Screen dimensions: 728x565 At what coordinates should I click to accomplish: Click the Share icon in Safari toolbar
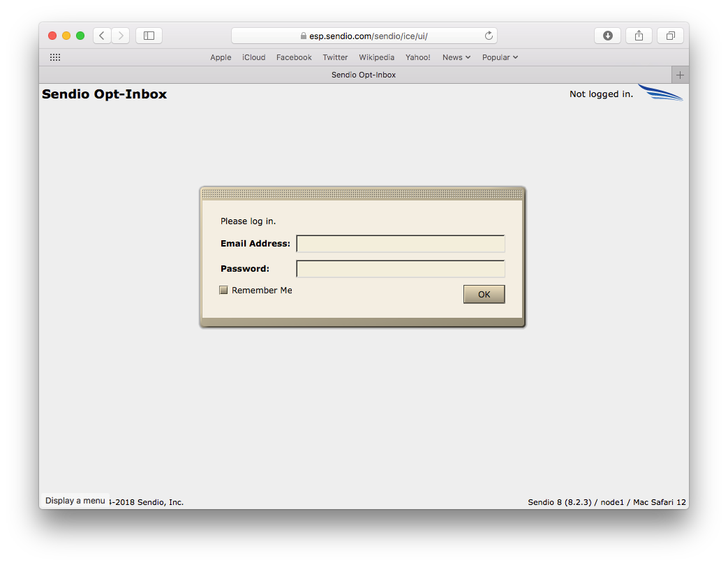pyautogui.click(x=639, y=35)
